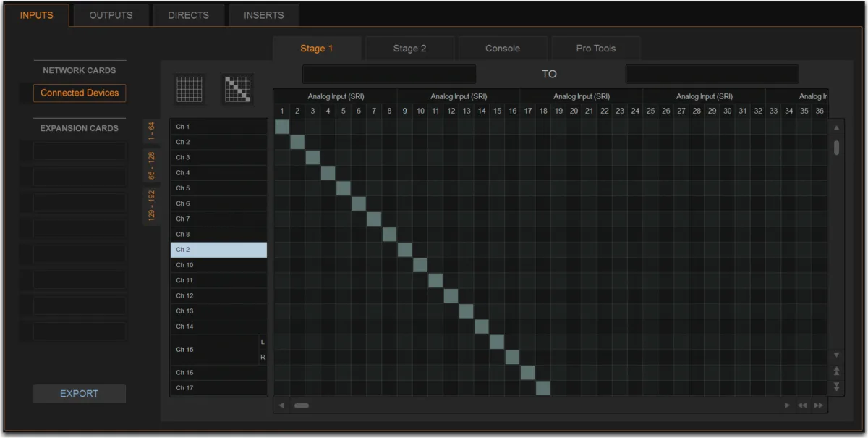Click the vertical scroll up arrow

(837, 127)
